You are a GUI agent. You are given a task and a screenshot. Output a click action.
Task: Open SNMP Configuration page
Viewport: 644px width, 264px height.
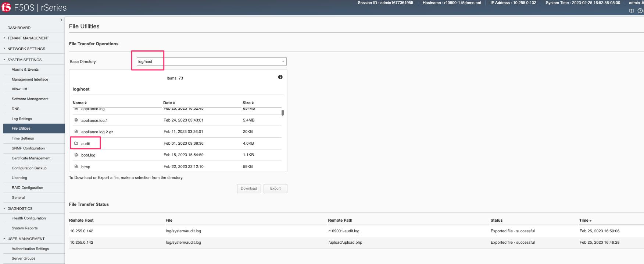coord(28,148)
